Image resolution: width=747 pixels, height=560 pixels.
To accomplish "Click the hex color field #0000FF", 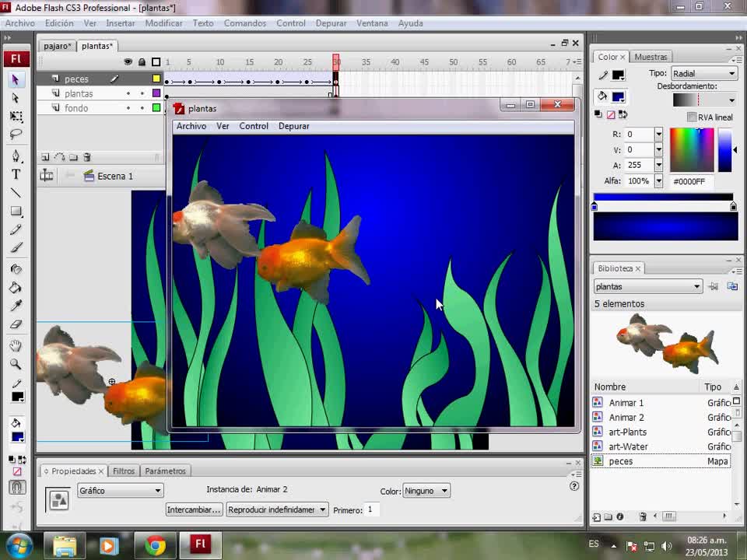I will point(690,181).
